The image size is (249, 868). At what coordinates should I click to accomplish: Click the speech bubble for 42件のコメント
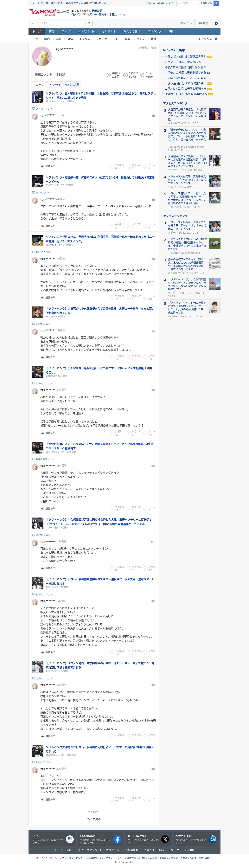pyautogui.click(x=33, y=678)
